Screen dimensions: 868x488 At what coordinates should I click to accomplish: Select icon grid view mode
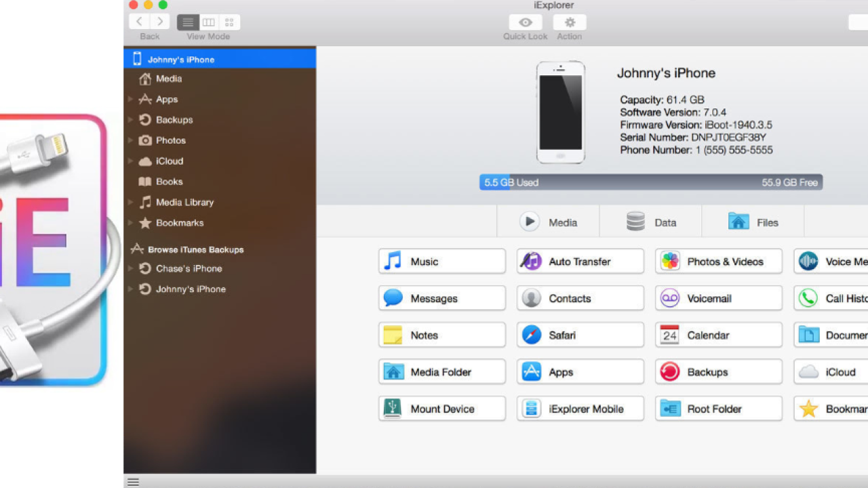229,22
